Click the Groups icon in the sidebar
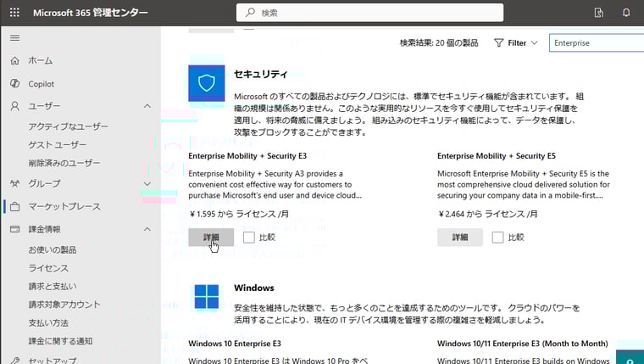 tap(14, 183)
